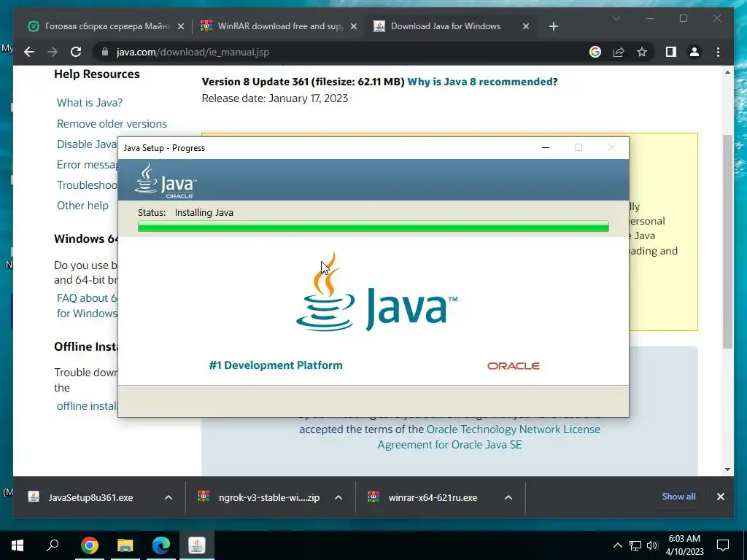Click the page vertical scrollbar thumb
The image size is (747, 560).
(727, 241)
